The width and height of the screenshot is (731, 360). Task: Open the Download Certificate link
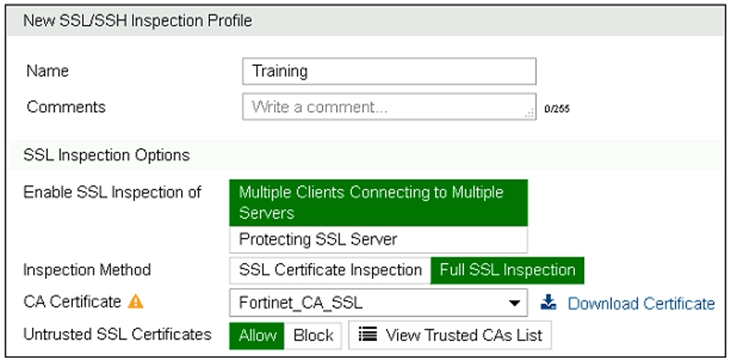(x=641, y=304)
